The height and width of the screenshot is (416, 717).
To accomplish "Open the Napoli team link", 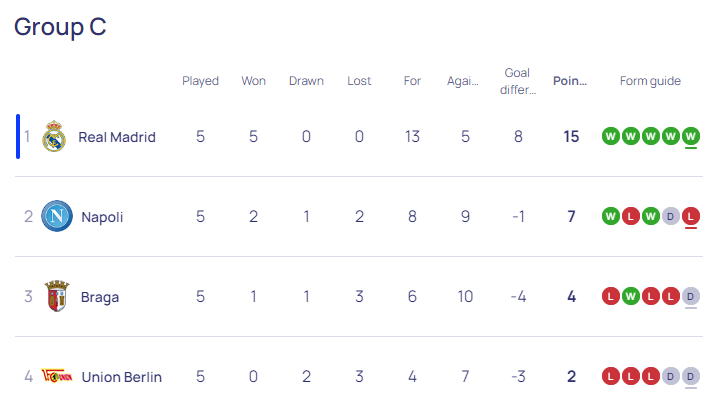I will click(102, 217).
